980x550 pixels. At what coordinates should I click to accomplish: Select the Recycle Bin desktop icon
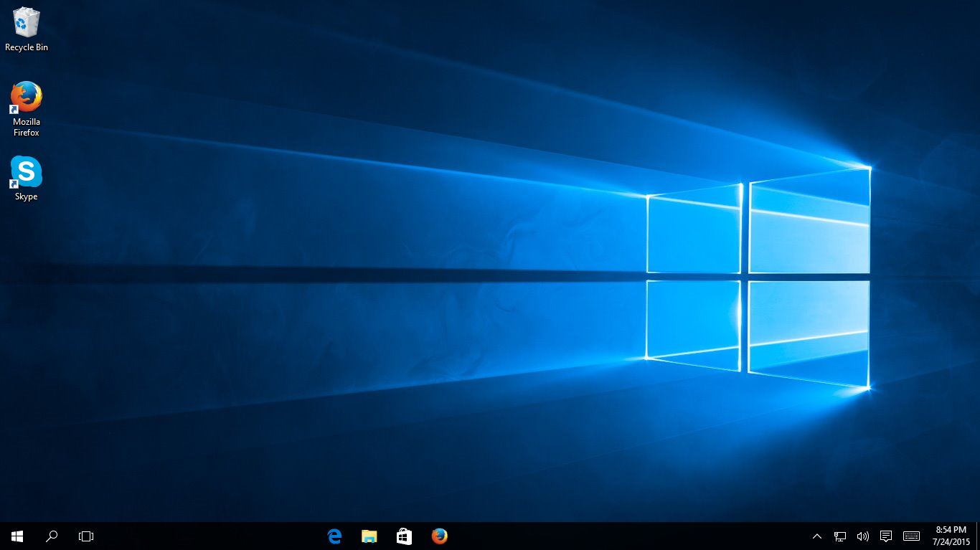[x=27, y=29]
